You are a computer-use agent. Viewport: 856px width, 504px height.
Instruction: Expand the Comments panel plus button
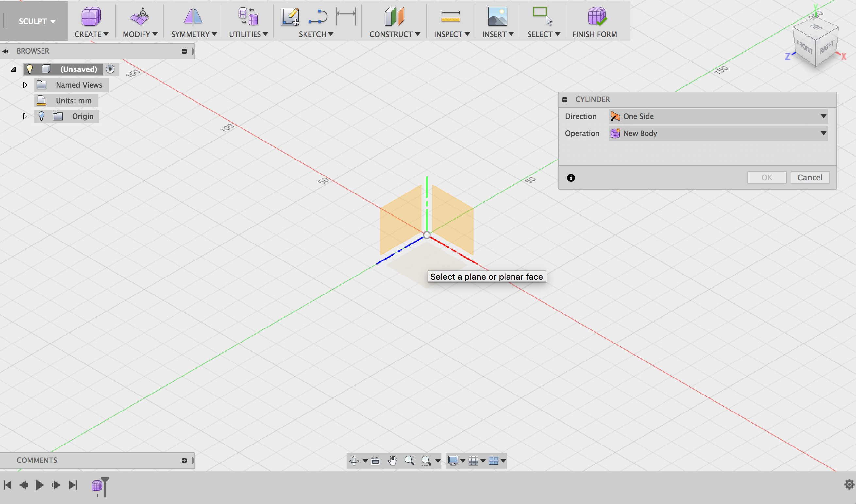(x=184, y=461)
